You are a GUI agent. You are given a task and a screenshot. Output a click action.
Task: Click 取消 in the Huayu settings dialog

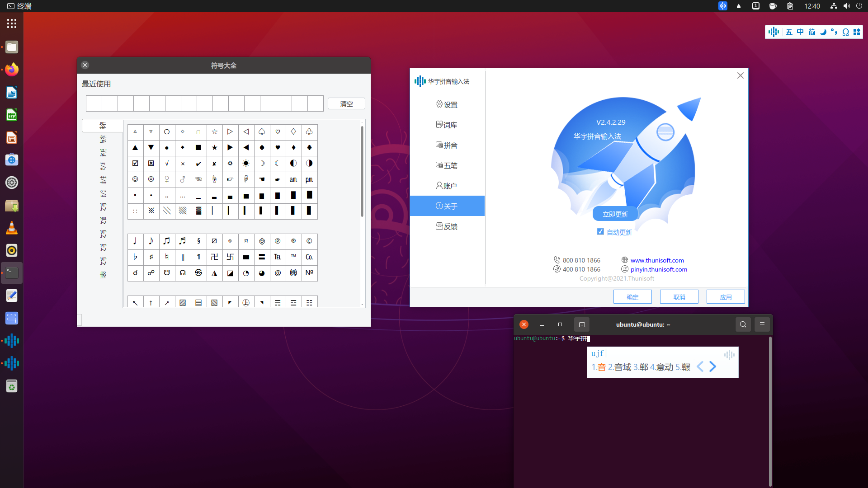pyautogui.click(x=679, y=297)
